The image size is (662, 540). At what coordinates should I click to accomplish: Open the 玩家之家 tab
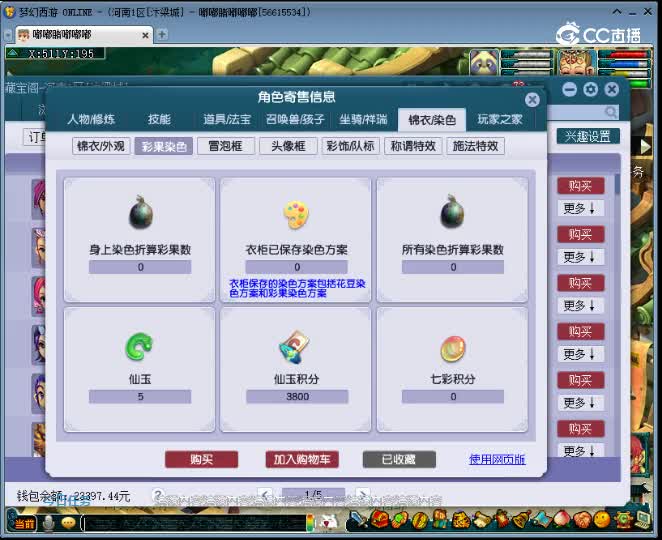(x=500, y=119)
